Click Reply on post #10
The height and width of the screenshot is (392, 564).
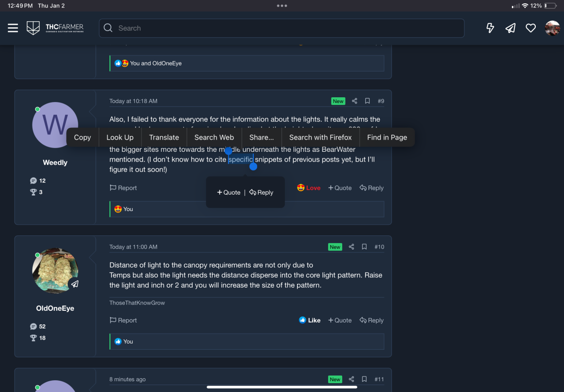[372, 321]
